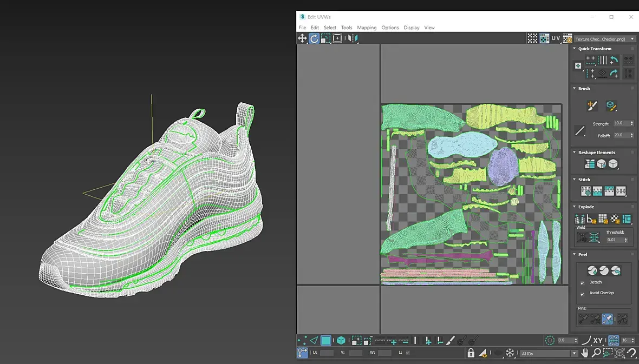The image size is (639, 364).
Task: Select the element sub-object mode cube
Action: 341,340
